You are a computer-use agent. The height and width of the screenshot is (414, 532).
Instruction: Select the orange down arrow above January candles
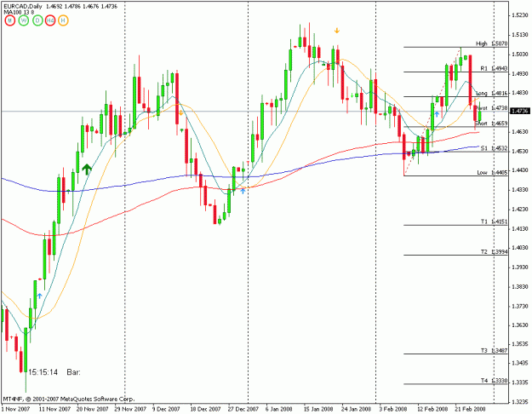(x=336, y=31)
